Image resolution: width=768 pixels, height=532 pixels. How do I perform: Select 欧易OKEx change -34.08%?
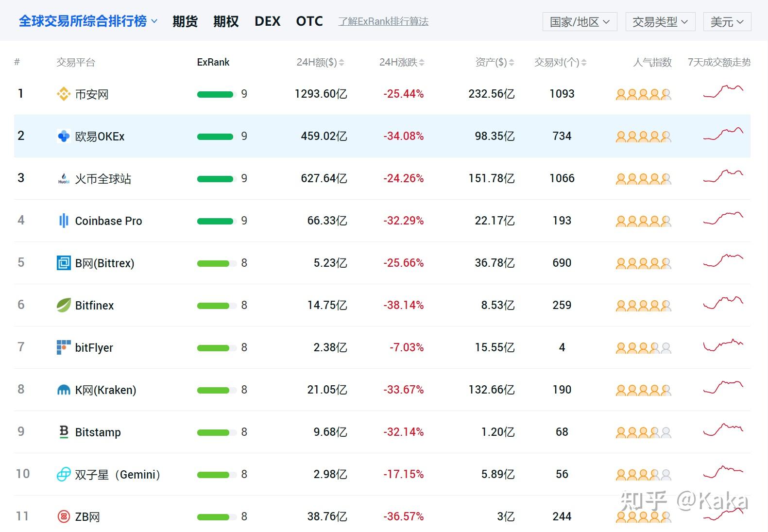tap(403, 136)
